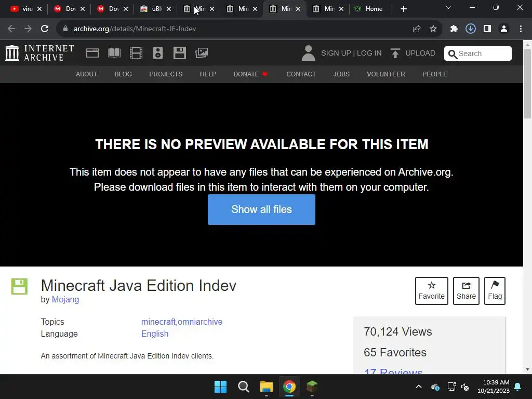Open the BLOG menu item
This screenshot has height=399, width=532.
(123, 74)
